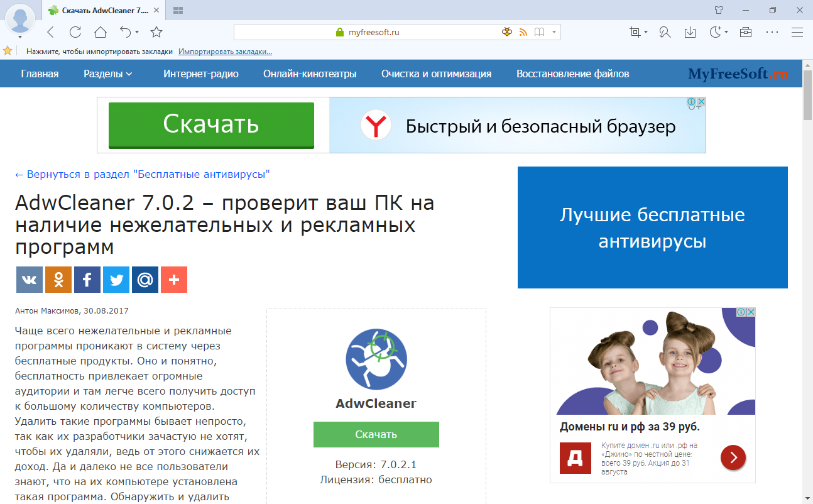Open quick access tab grid icon
The image size is (813, 504).
click(x=178, y=10)
